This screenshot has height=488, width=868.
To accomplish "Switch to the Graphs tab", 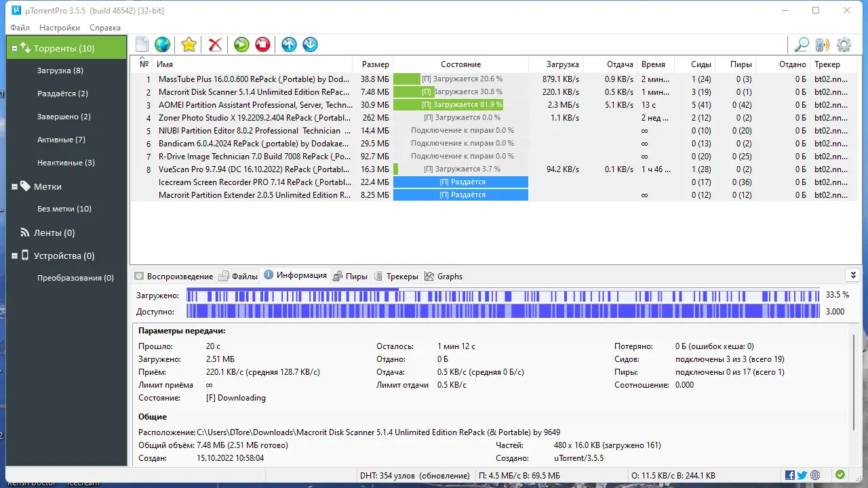I will (443, 276).
